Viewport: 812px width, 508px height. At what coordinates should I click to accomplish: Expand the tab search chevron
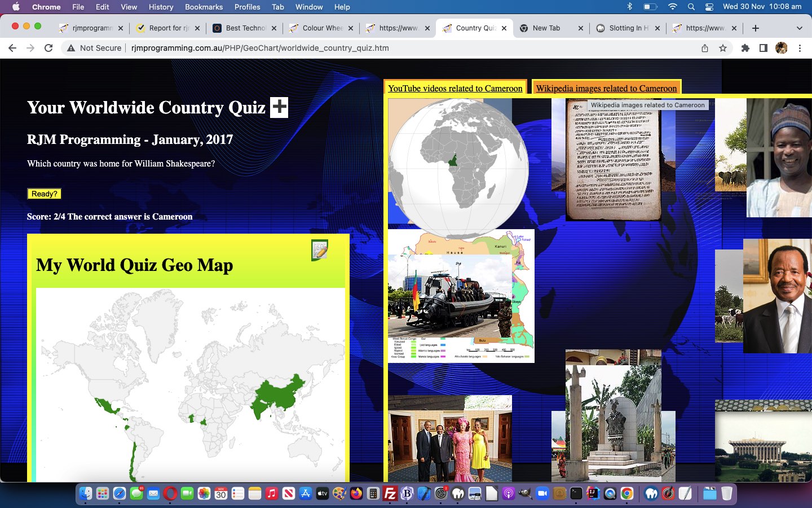pyautogui.click(x=799, y=28)
